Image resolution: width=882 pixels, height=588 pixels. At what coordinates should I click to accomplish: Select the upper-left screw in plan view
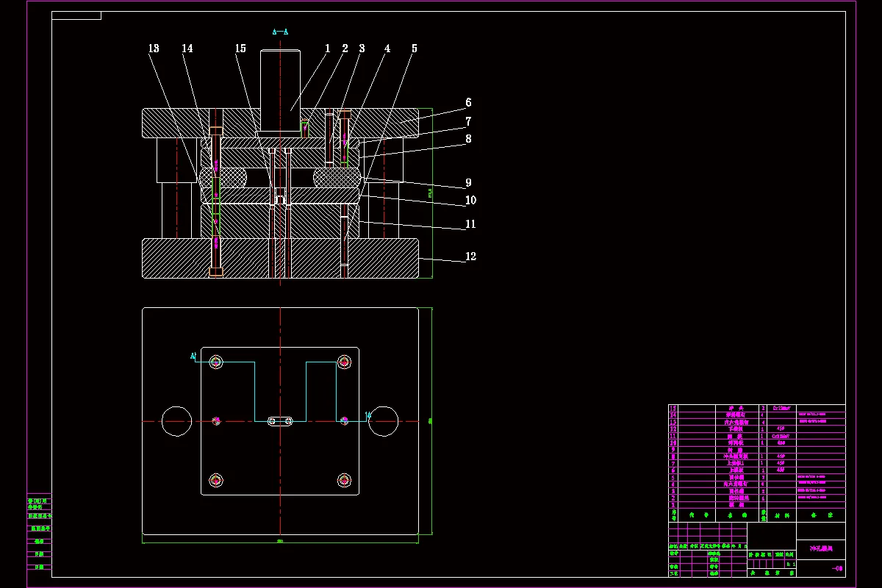[x=216, y=362]
